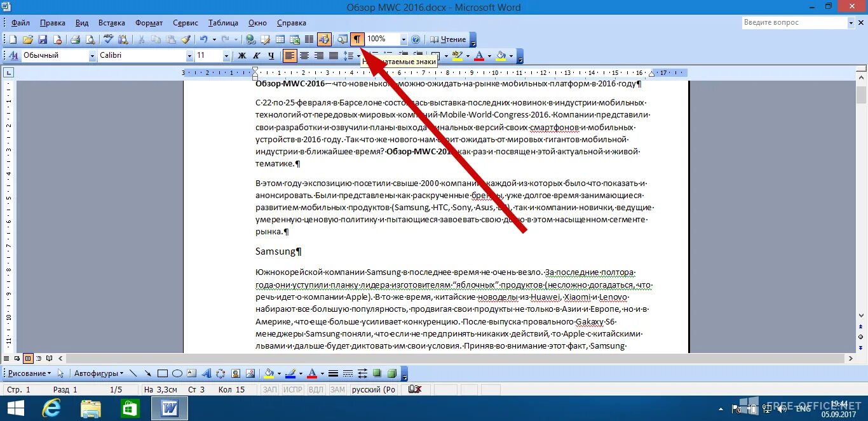868x421 pixels.
Task: Expand the Автофигуры shapes menu
Action: pos(98,373)
